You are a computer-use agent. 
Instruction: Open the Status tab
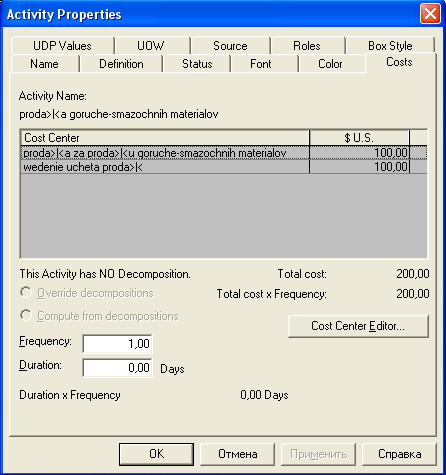coord(197,64)
